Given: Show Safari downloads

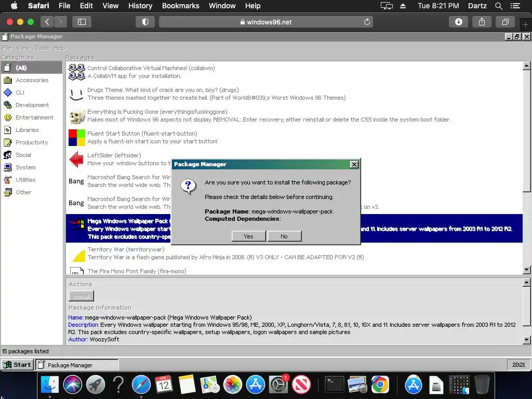Looking at the screenshot, I should click(458, 22).
